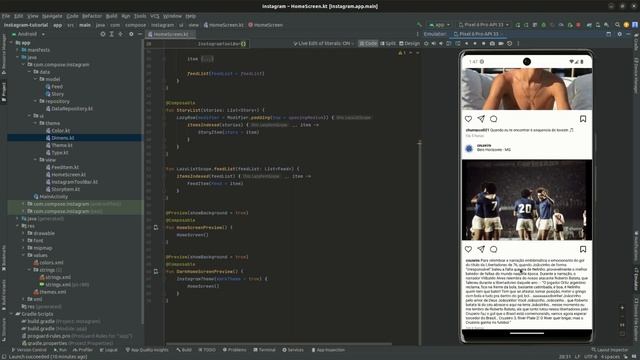The width and height of the screenshot is (640, 360).
Task: Click gutter run icon beside HomeScreenPreview
Action: 156,227
